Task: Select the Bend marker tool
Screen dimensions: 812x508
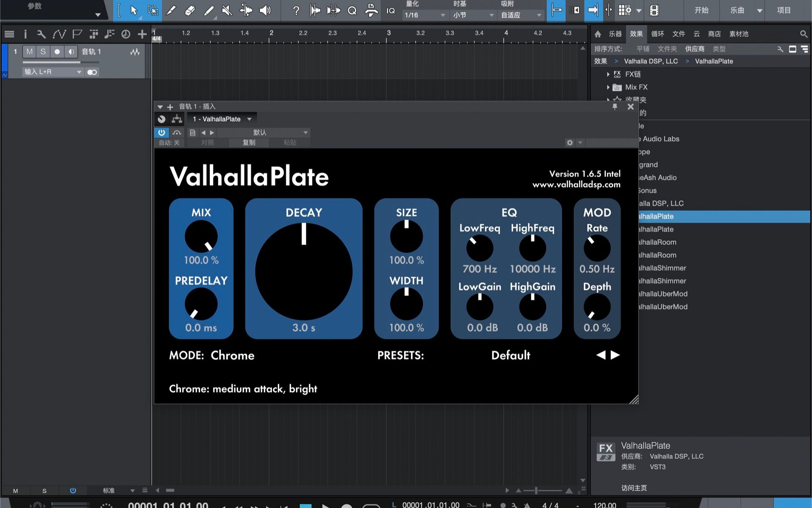Action: (246, 10)
